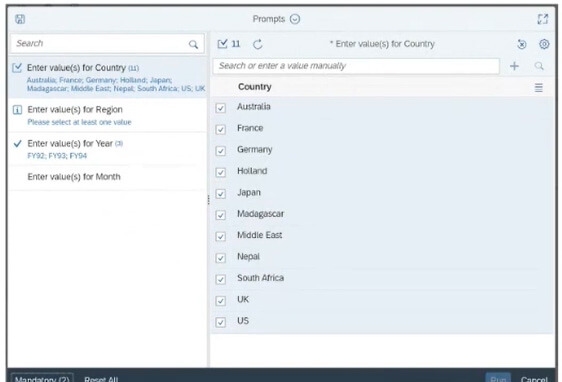The height and width of the screenshot is (382, 562).
Task: Select 'Enter value(s) for Year' prompt
Action: pos(107,149)
